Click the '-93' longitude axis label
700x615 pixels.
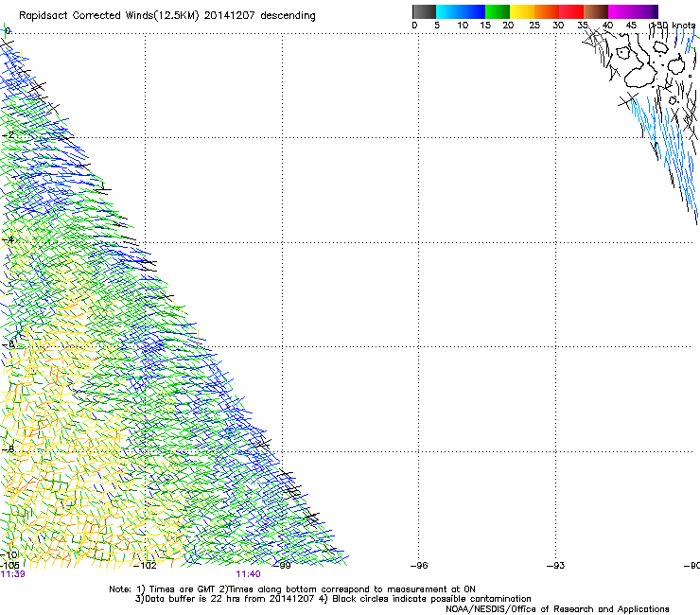(x=555, y=566)
